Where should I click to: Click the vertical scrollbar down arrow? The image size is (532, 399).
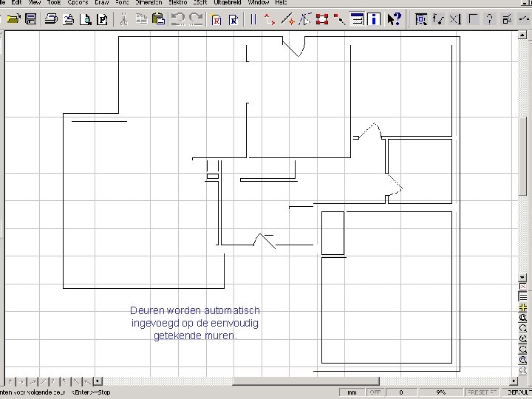pos(522,278)
